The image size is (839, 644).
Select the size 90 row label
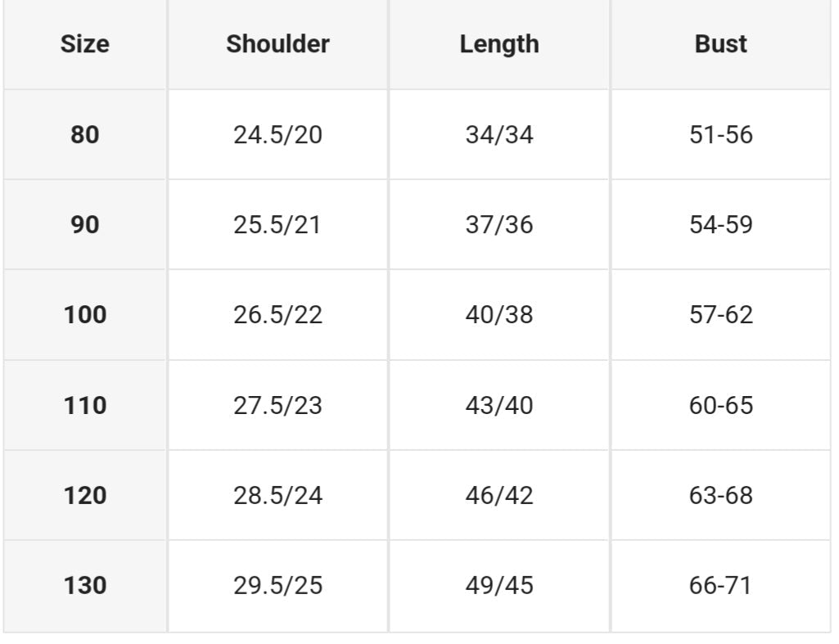pos(84,224)
